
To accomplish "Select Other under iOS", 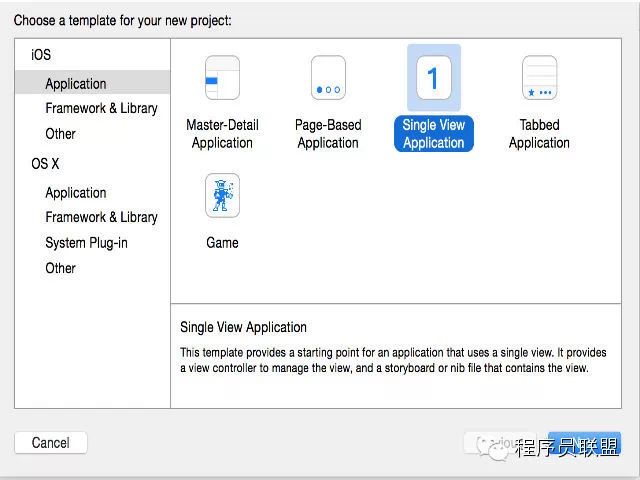I will click(60, 133).
